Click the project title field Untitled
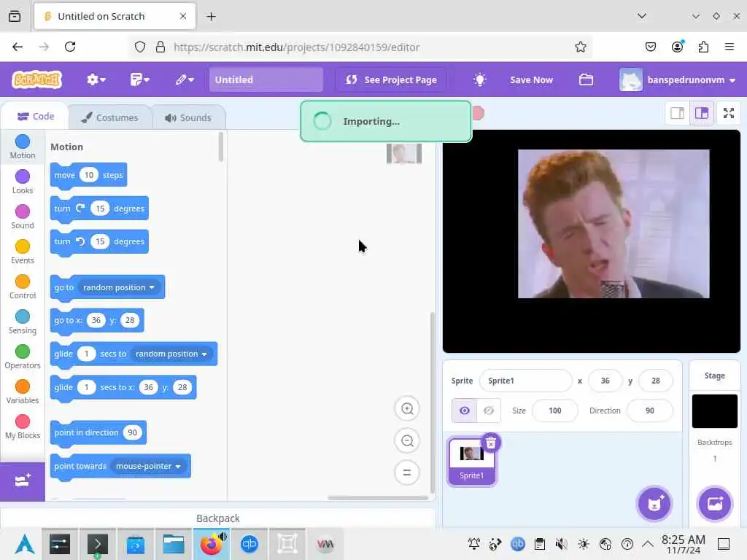Screen dimensions: 747x560 tap(266, 79)
